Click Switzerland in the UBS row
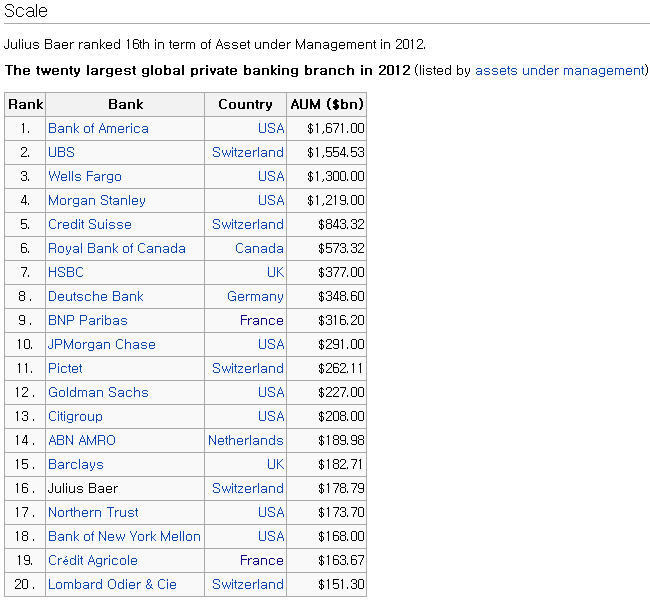Image resolution: width=650 pixels, height=600 pixels. click(x=248, y=153)
